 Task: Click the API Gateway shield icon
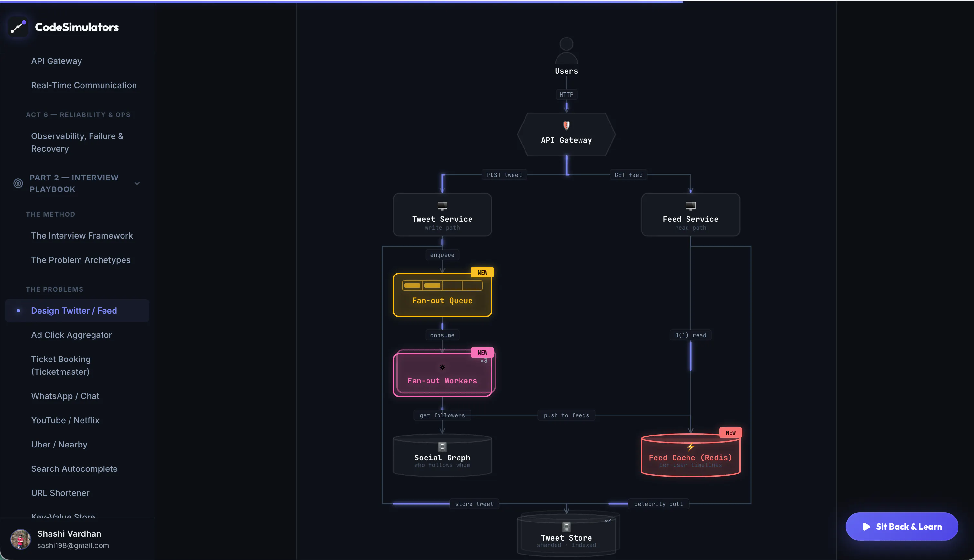click(x=566, y=125)
